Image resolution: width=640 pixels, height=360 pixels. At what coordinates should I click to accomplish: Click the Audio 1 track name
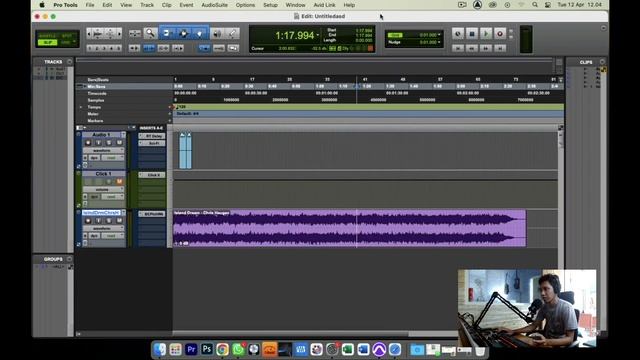[101, 135]
